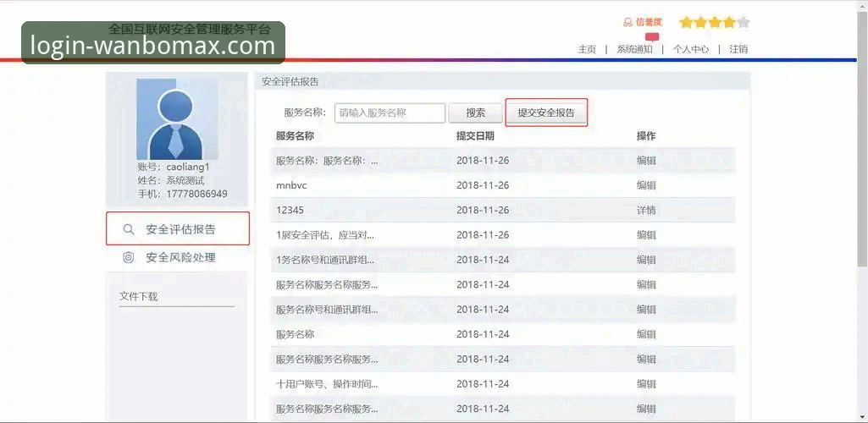868x423 pixels.
Task: Click the magnifier icon beside 安全评估报告
Action: coord(129,229)
